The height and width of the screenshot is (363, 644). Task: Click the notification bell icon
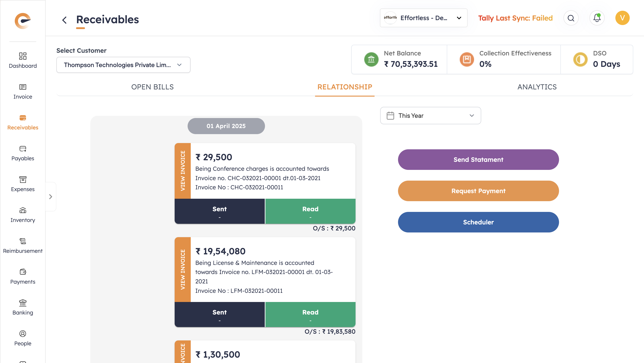pyautogui.click(x=597, y=18)
